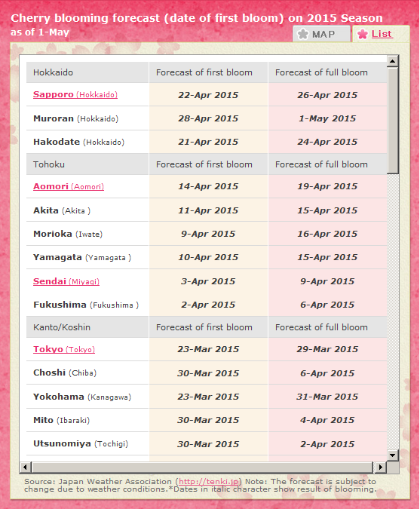This screenshot has width=420, height=509.
Task: Click Yokohama full bloom date 31-Mar 2015
Action: tap(327, 397)
